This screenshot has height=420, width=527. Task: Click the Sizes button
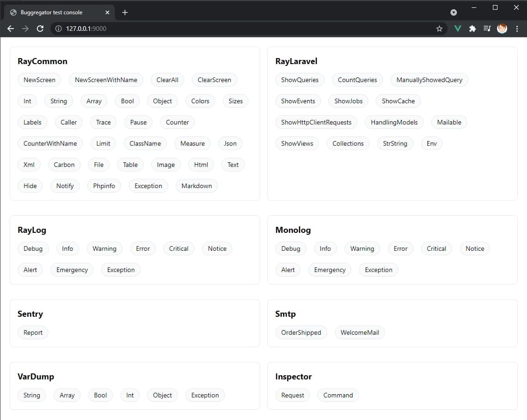pyautogui.click(x=235, y=101)
